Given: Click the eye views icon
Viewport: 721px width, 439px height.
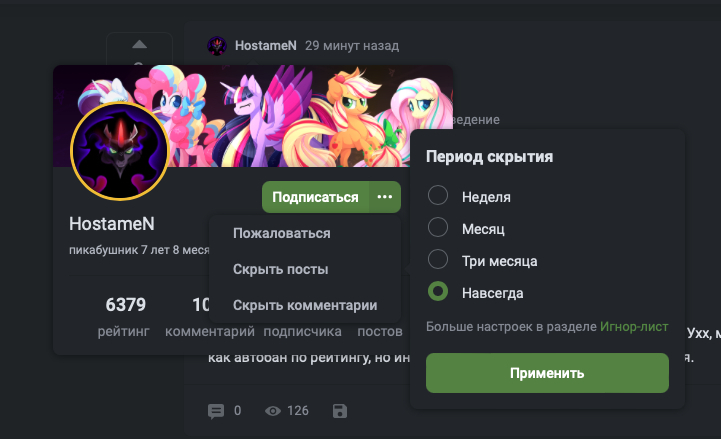Looking at the screenshot, I should point(273,411).
